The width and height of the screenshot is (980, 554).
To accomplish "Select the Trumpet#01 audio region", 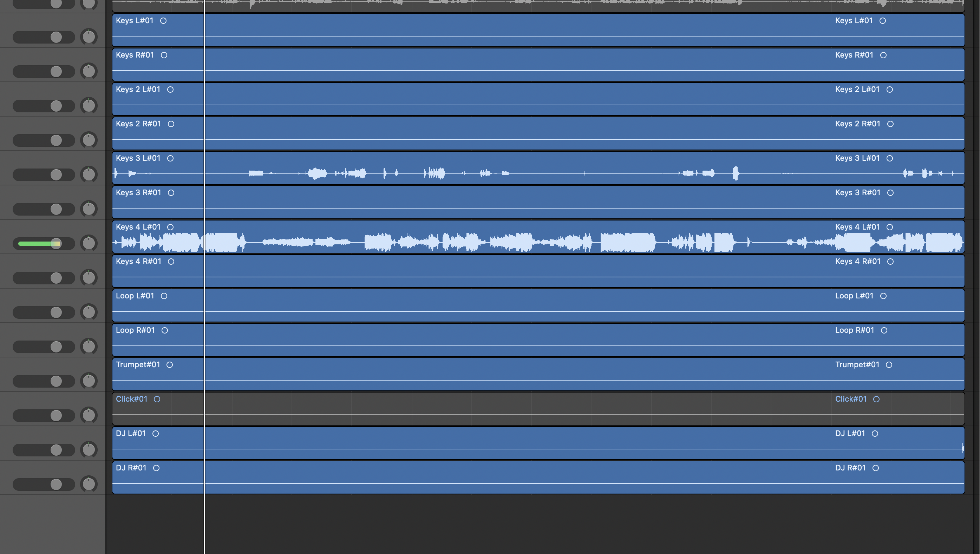I will pyautogui.click(x=538, y=374).
